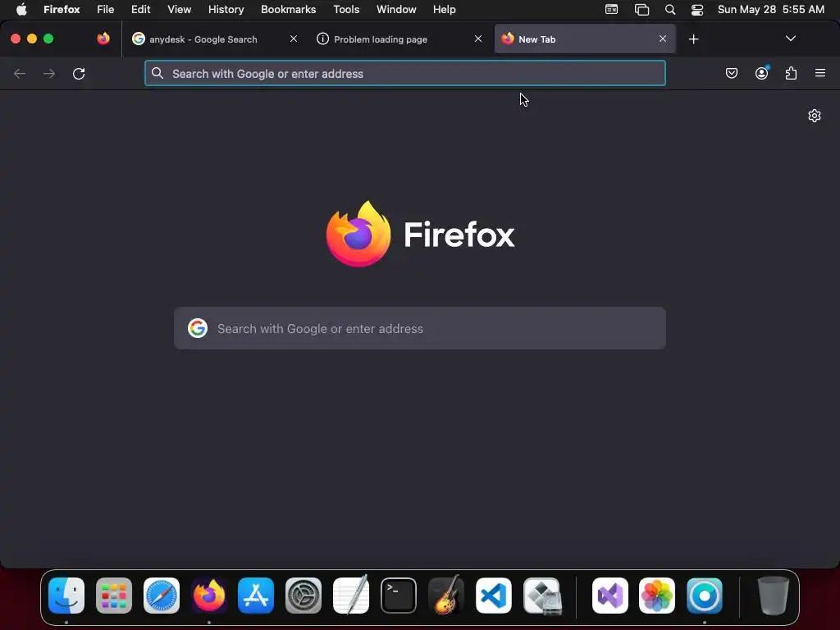
Task: Click the date and time in menu bar
Action: click(771, 10)
